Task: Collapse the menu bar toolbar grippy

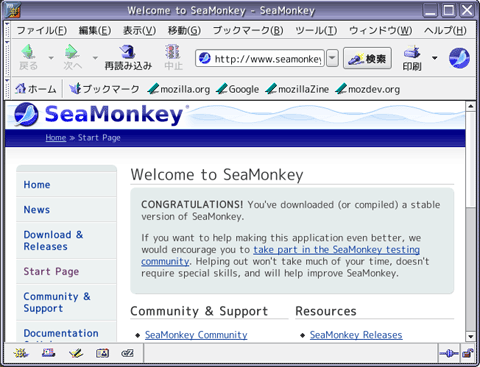Action: (7, 31)
